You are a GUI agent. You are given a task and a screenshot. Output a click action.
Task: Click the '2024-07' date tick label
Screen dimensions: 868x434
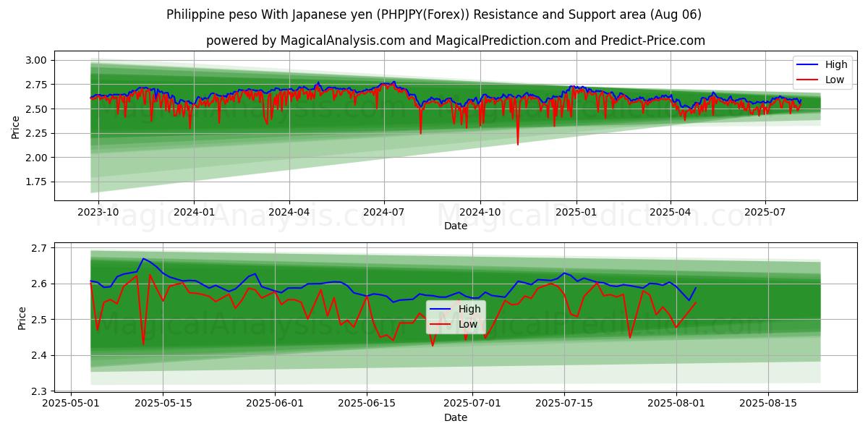tap(383, 212)
